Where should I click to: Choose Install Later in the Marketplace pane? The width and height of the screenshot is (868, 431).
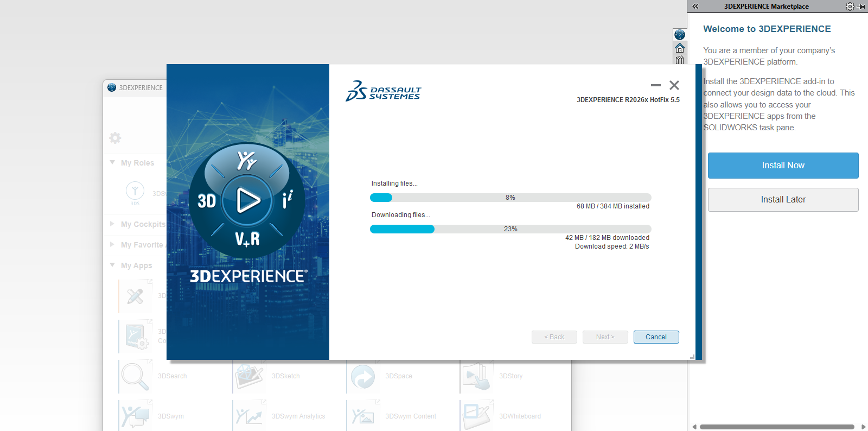coord(783,200)
